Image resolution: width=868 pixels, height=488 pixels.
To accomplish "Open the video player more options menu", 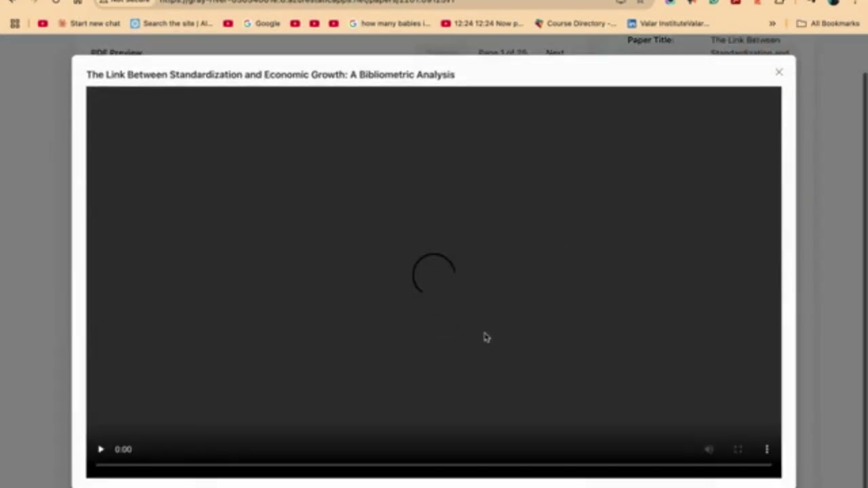I will pos(767,449).
